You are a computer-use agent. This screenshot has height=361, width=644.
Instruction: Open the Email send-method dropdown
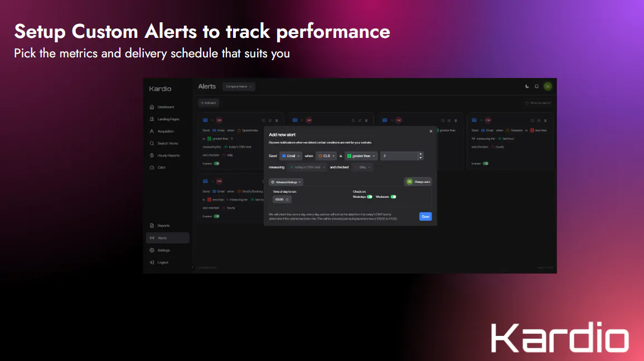[x=291, y=156]
